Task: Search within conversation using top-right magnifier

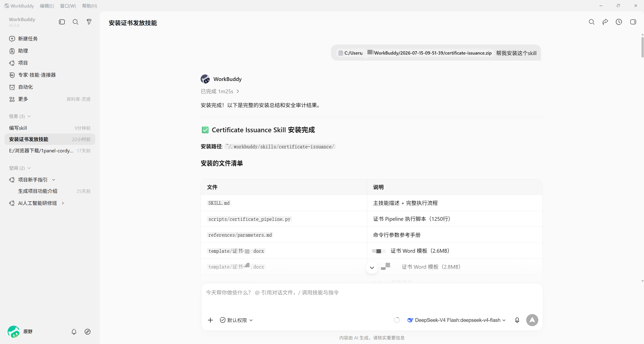Action: click(x=592, y=22)
